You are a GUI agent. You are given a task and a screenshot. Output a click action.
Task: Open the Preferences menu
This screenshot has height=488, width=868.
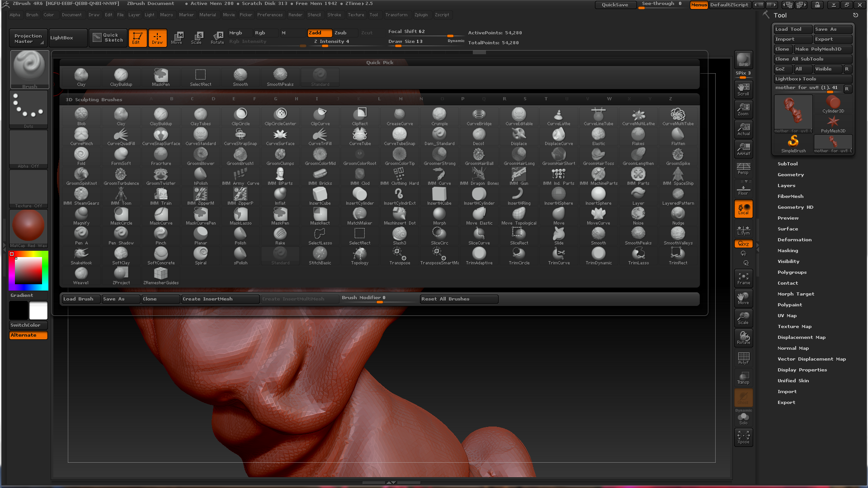coord(270,15)
